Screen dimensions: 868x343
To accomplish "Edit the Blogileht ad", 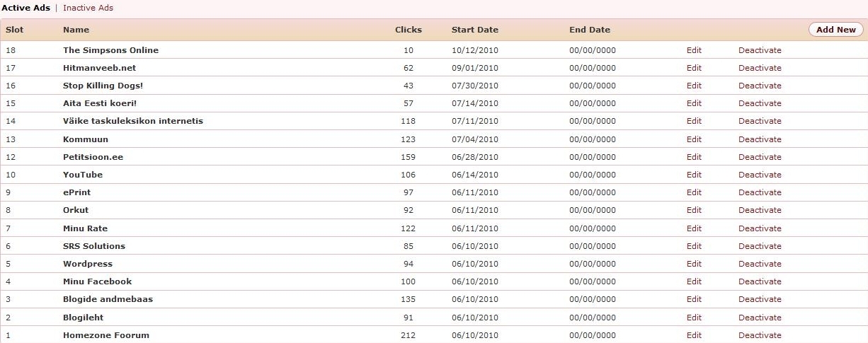I will coord(694,318).
